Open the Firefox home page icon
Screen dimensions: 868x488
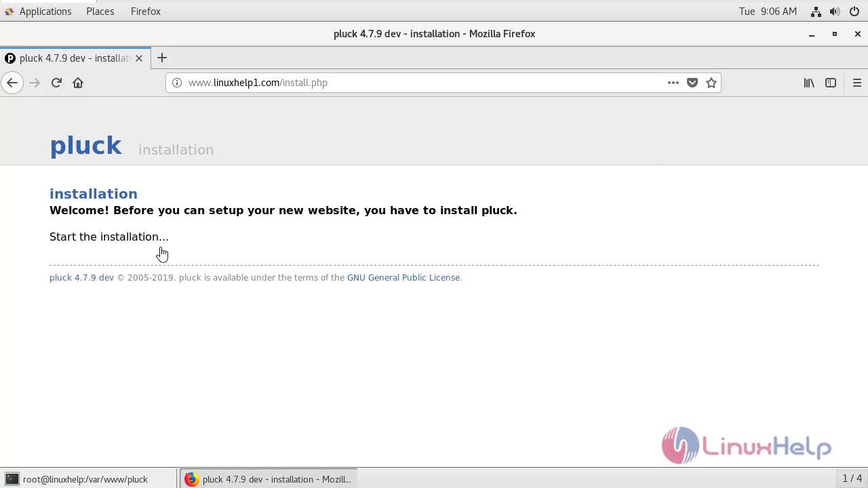point(78,83)
